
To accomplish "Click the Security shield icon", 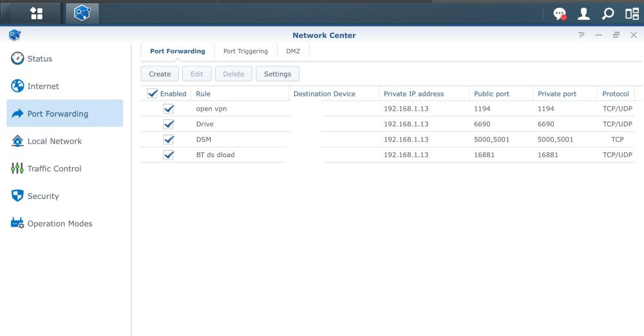I will [17, 196].
